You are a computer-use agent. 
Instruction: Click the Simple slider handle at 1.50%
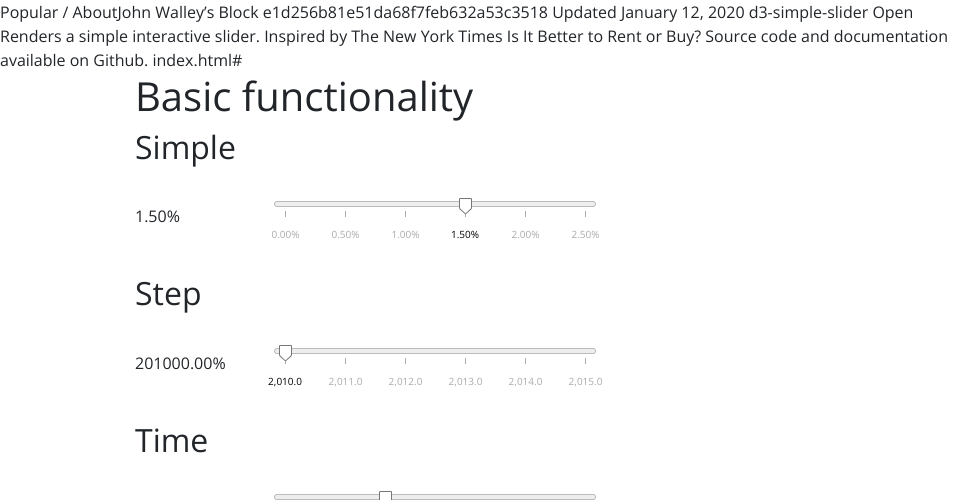pyautogui.click(x=465, y=205)
